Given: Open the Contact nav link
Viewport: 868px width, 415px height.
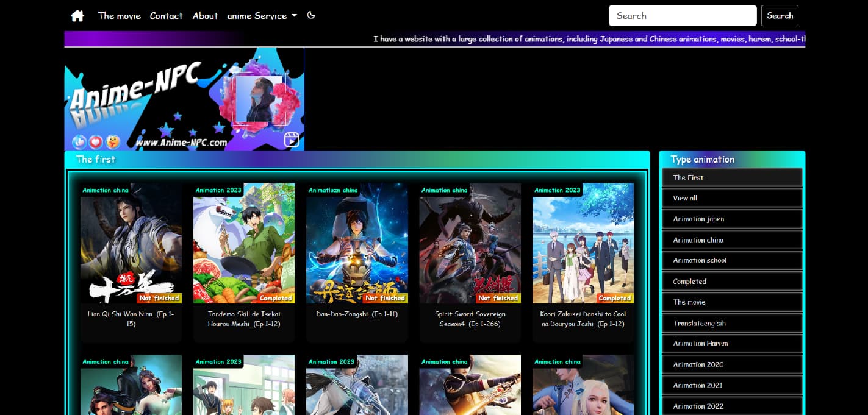Looking at the screenshot, I should (167, 16).
